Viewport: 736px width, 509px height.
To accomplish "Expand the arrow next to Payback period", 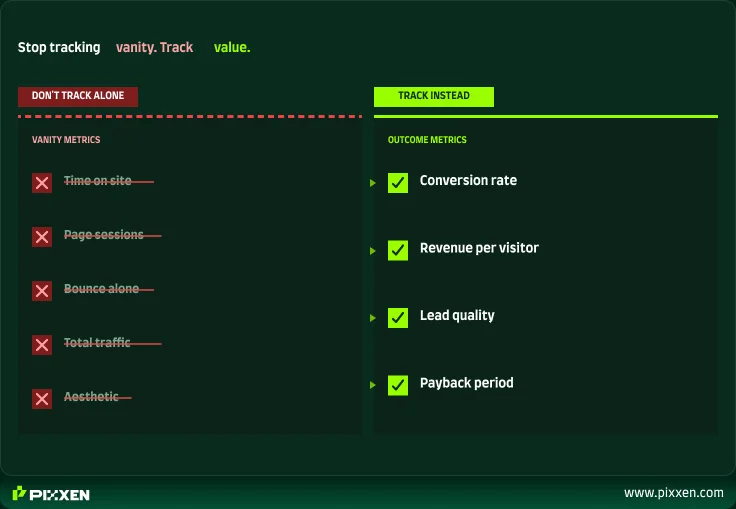I will pos(373,385).
